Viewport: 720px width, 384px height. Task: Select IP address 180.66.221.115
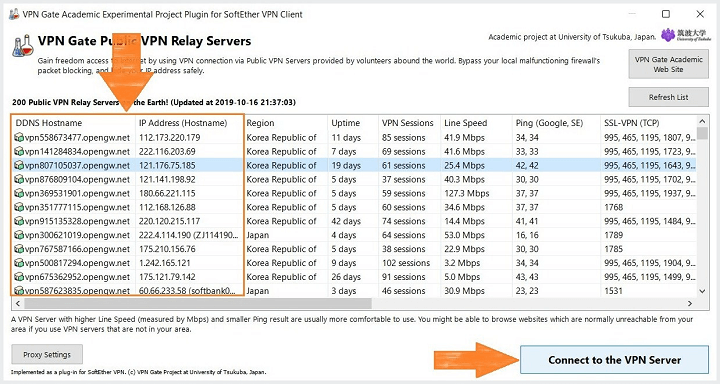pos(167,193)
